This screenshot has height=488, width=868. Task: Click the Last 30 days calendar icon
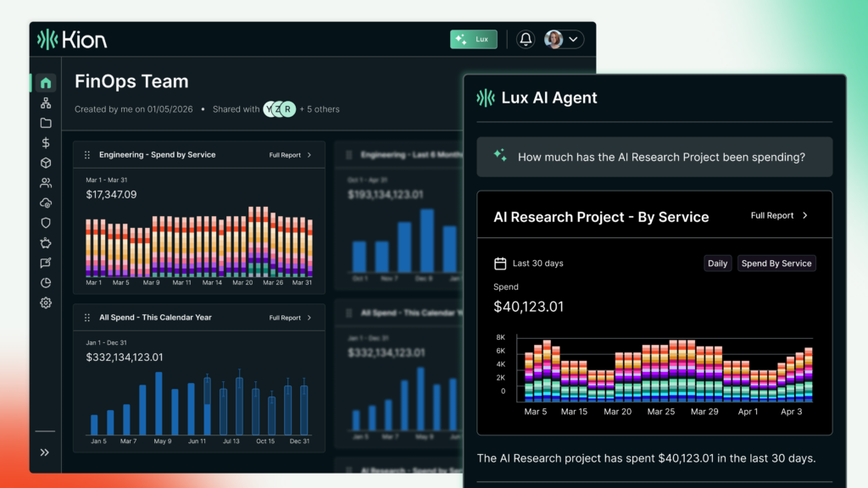[500, 263]
